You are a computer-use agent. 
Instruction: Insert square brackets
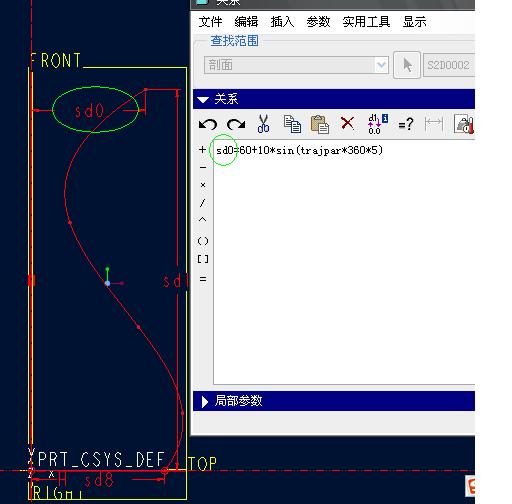203,259
